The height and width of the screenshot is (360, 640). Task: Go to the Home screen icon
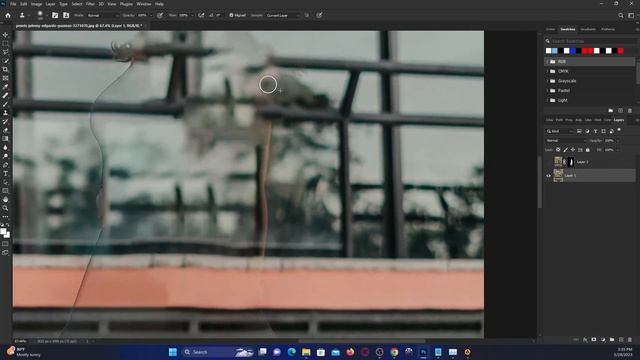pyautogui.click(x=8, y=15)
